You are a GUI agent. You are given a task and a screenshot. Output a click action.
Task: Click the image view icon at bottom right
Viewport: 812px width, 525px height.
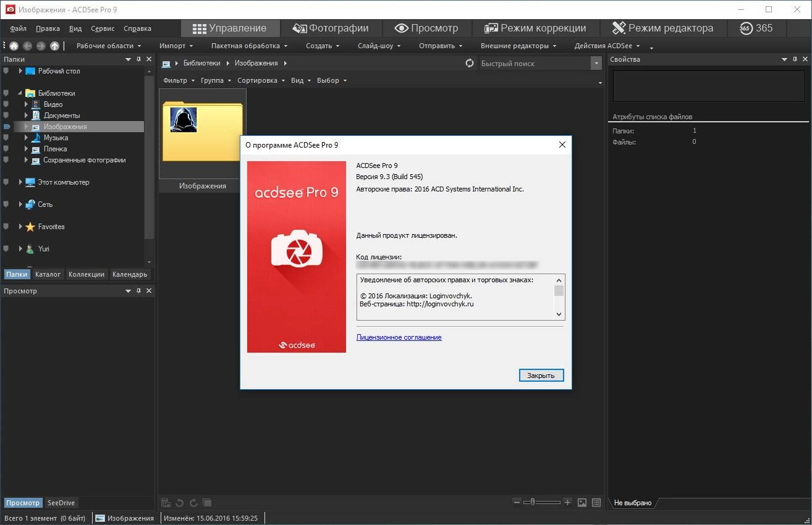pos(582,503)
